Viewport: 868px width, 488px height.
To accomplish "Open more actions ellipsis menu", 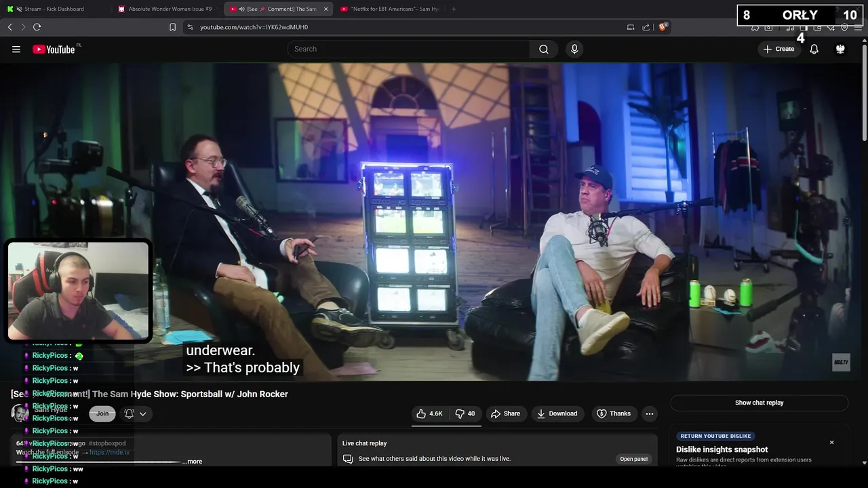I will click(x=650, y=413).
